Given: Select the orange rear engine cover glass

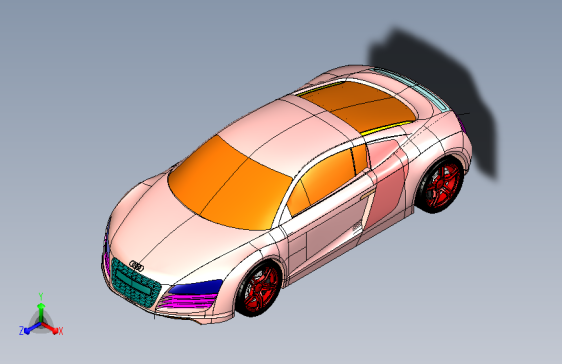Looking at the screenshot, I should coord(358,106).
